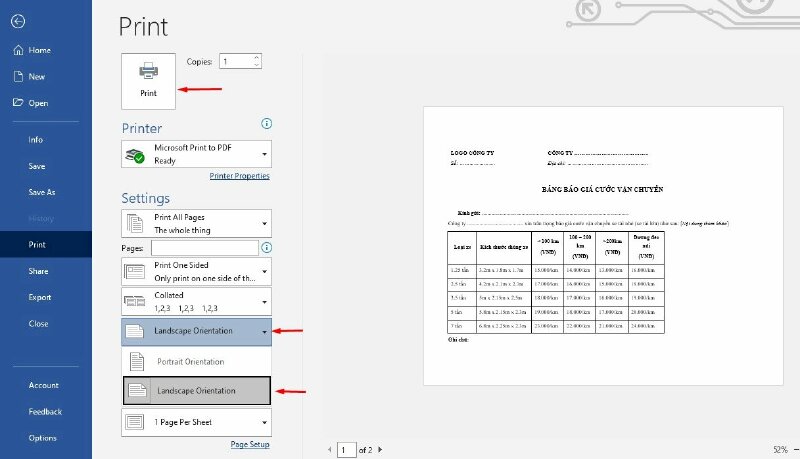Expand the 1 Page Per Sheet dropdown
This screenshot has width=800, height=459.
tap(196, 422)
